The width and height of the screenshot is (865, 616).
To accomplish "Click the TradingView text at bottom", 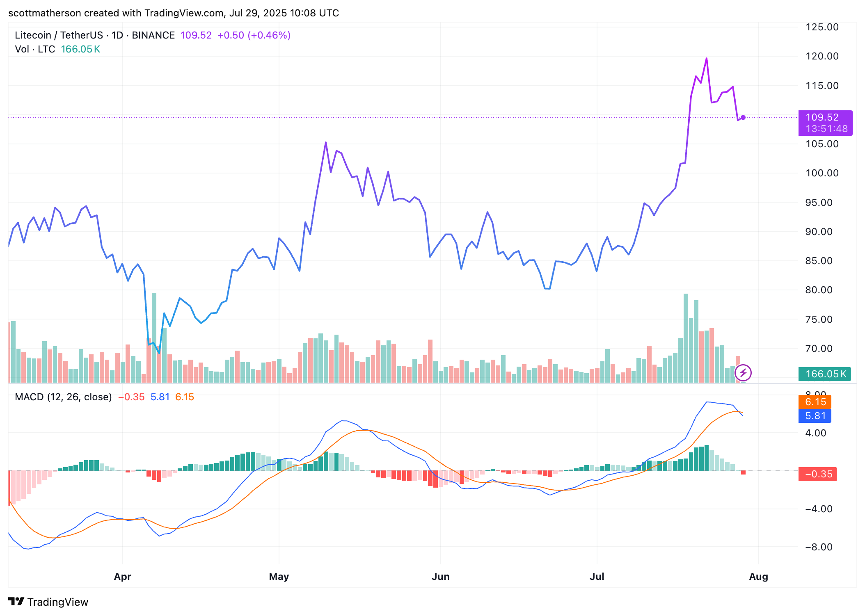I will [58, 602].
